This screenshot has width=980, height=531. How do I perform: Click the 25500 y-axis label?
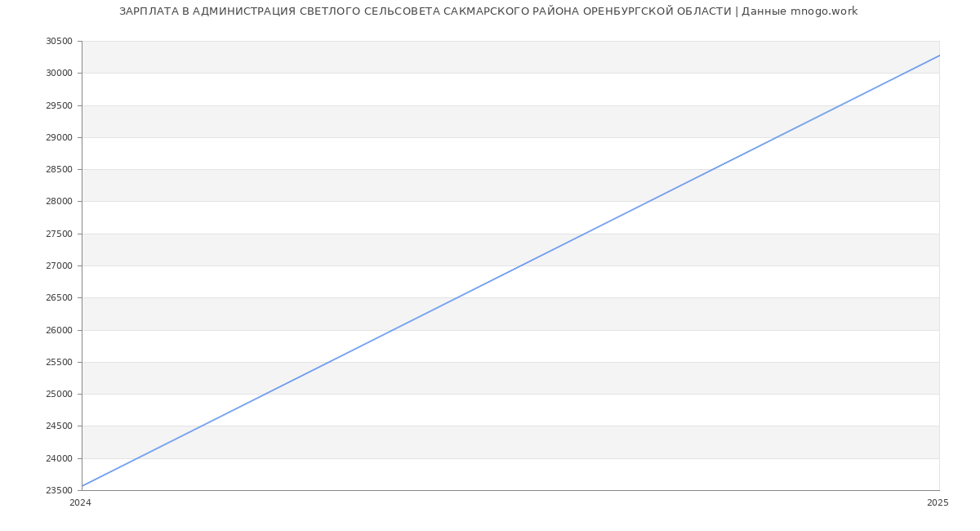click(59, 362)
